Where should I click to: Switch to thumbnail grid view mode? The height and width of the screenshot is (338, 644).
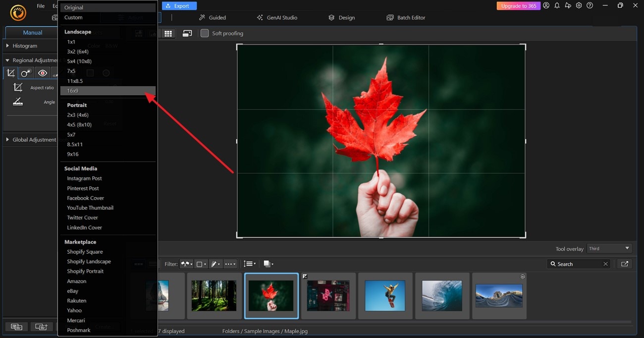pyautogui.click(x=168, y=33)
